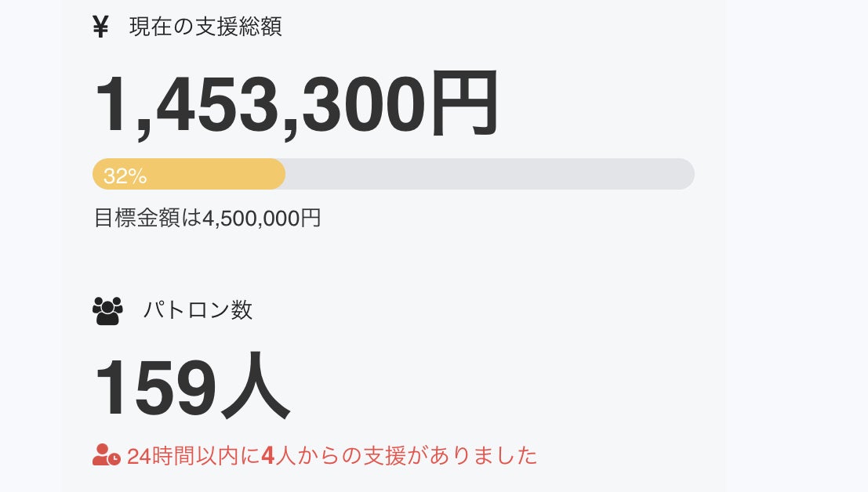Click the 目標金額は text
Screen dimensions: 868x492
pyautogui.click(x=147, y=218)
